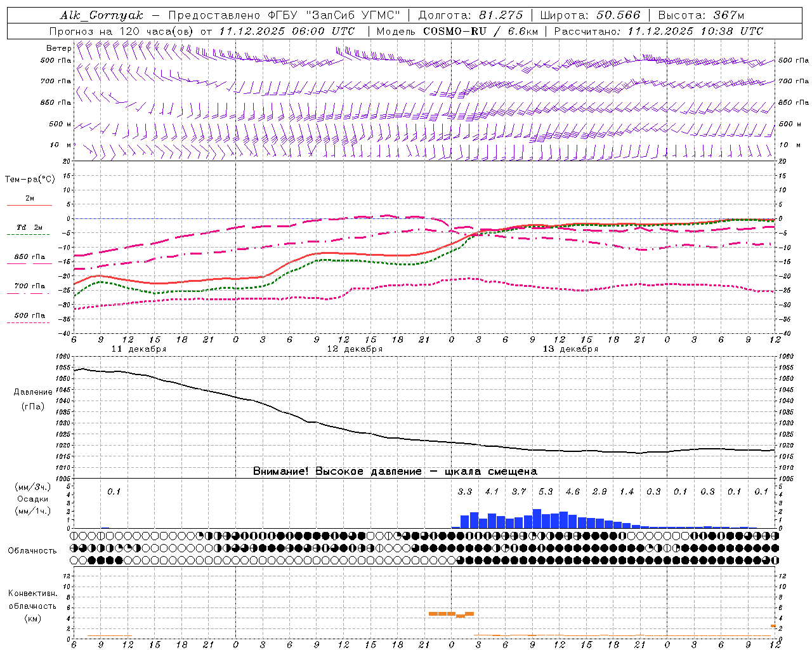The height and width of the screenshot is (650, 812).
Task: Click the Модель COSMO-RU / 6.6км text
Action: point(457,31)
